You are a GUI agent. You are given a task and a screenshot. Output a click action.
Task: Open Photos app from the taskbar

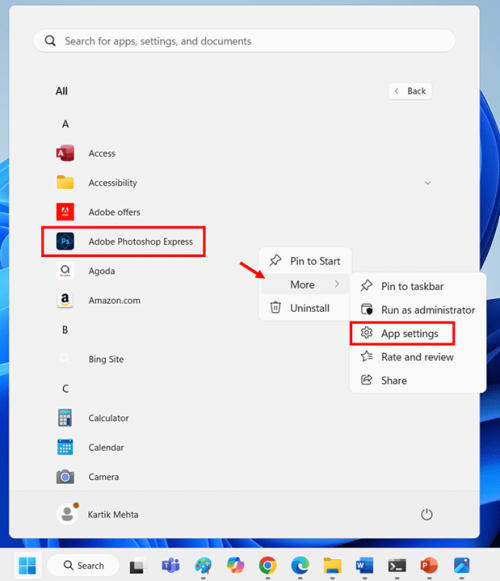click(x=461, y=565)
